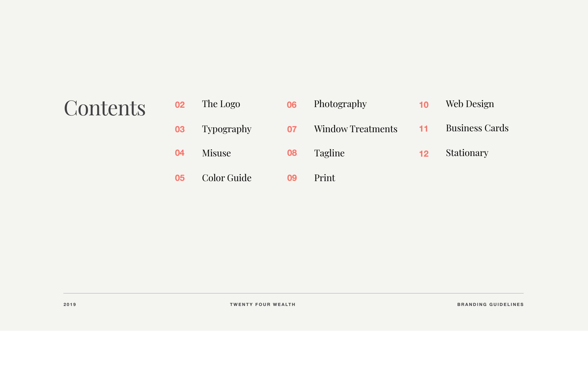The width and height of the screenshot is (588, 380).
Task: Click Branding Guidelines footer label
Action: [x=490, y=304]
